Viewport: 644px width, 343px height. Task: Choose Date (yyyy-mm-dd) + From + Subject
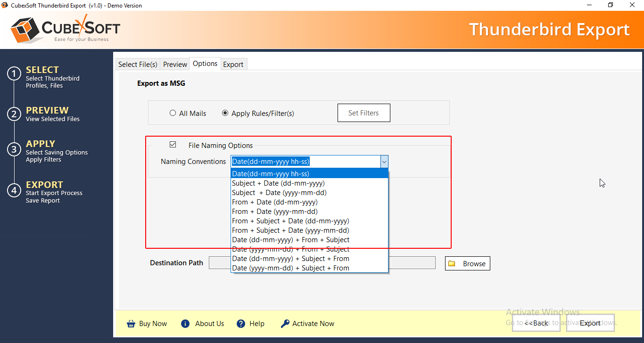click(x=310, y=249)
